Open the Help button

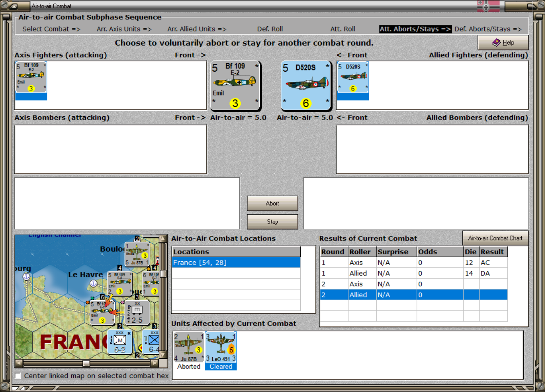pos(503,42)
